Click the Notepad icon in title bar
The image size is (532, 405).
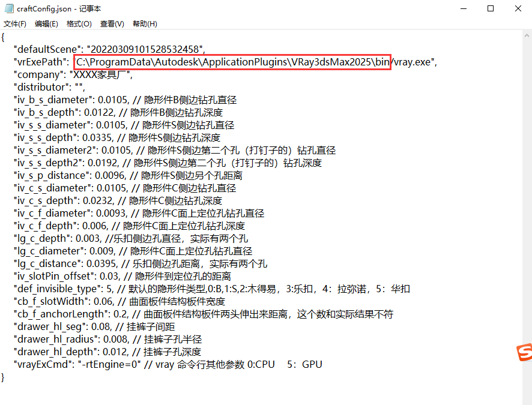[9, 8]
